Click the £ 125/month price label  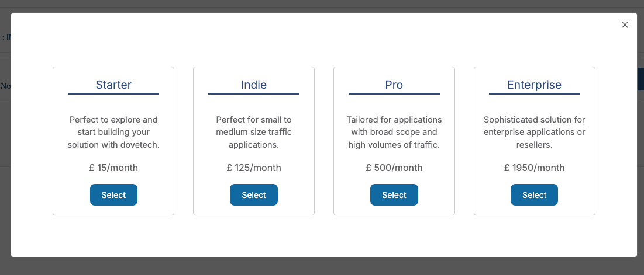pos(254,168)
